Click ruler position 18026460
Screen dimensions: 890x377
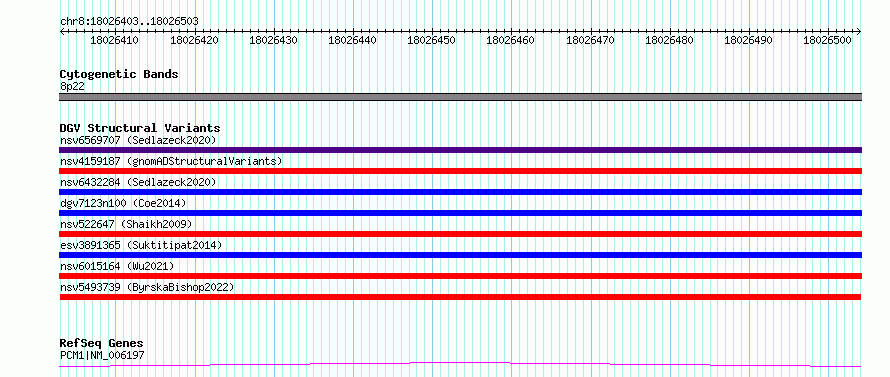click(511, 40)
